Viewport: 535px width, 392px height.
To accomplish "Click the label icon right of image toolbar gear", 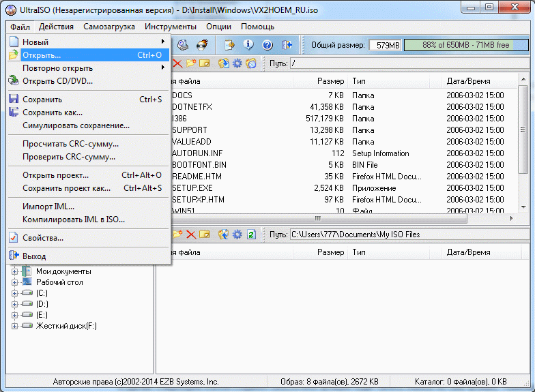I will pos(251,63).
